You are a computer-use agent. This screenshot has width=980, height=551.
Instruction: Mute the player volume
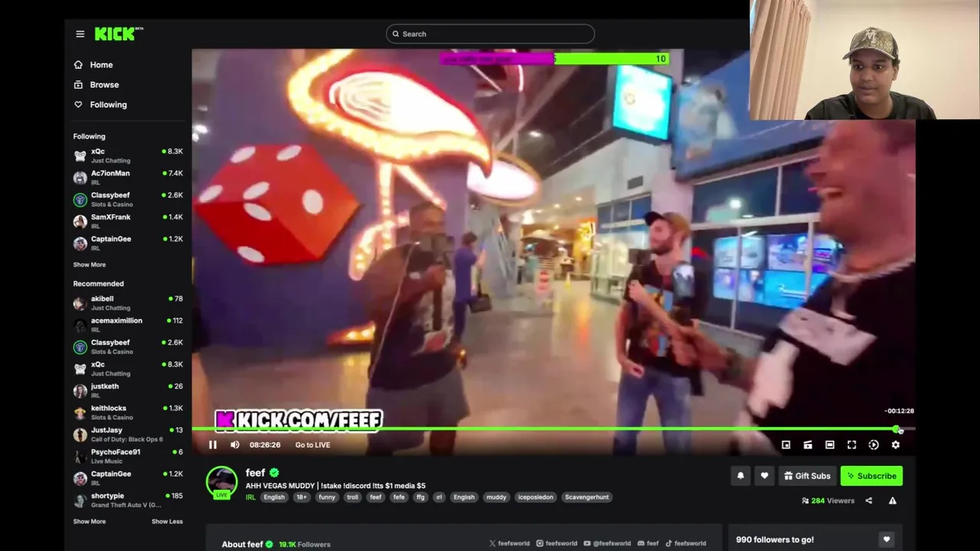[235, 445]
